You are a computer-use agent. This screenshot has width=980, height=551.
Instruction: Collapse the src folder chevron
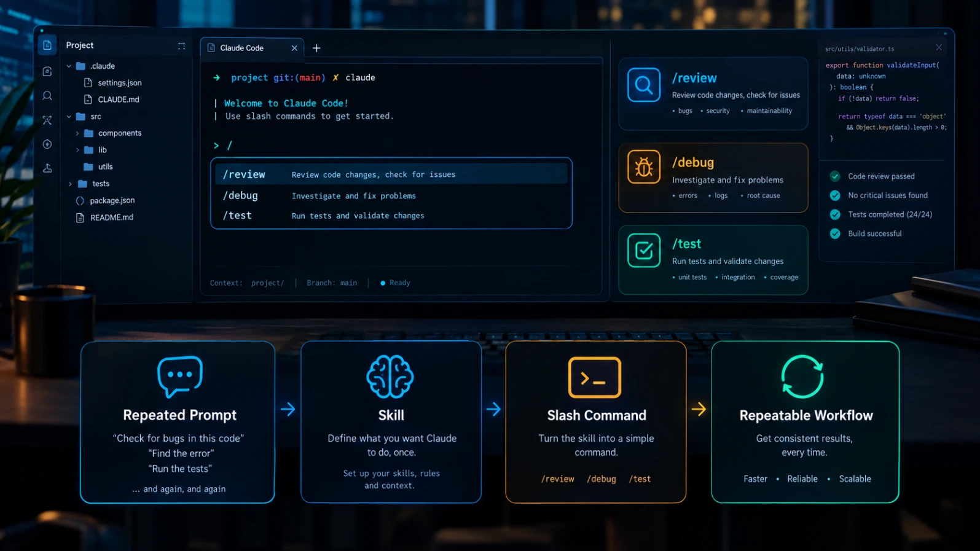pyautogui.click(x=69, y=116)
